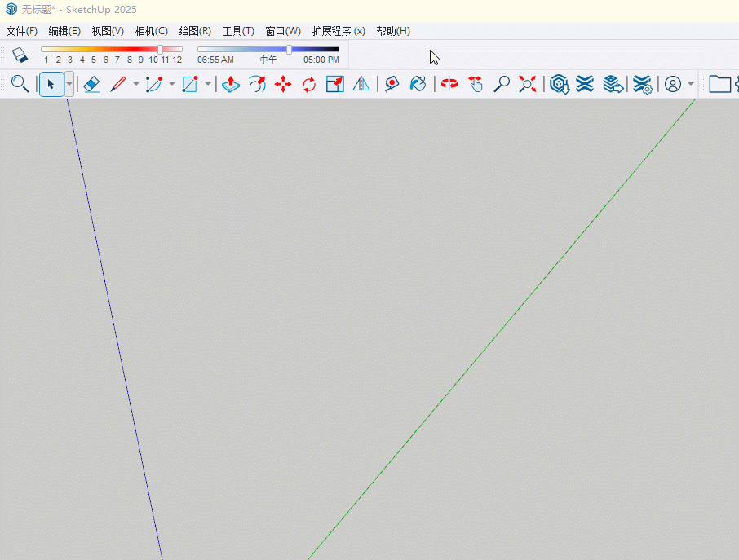This screenshot has height=560, width=739.
Task: Select the Eraser tool
Action: pos(91,84)
